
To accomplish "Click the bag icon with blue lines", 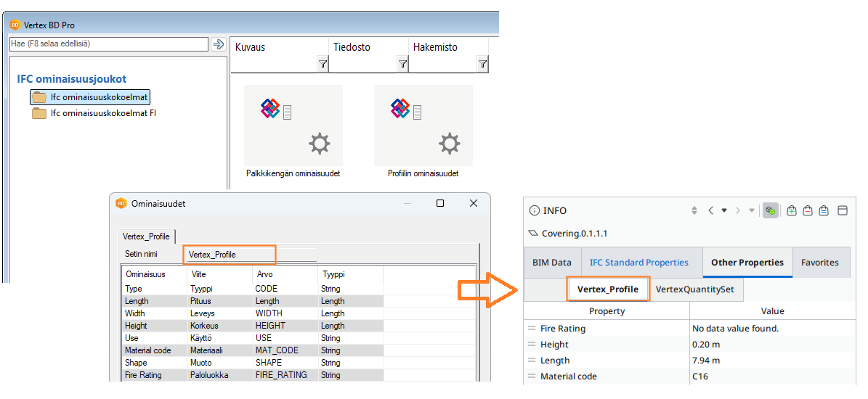I will [x=824, y=210].
